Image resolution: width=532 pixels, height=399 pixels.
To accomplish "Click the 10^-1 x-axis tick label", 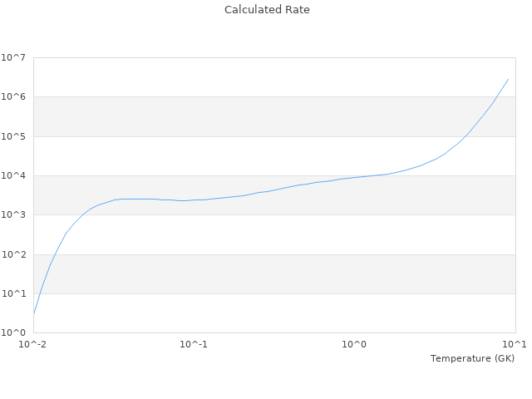I will tap(194, 344).
